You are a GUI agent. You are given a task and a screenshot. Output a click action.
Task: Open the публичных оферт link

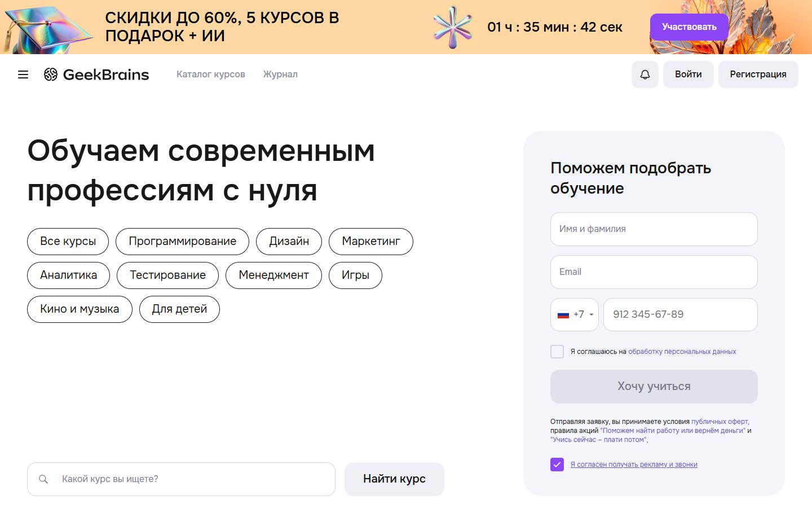[x=720, y=422]
